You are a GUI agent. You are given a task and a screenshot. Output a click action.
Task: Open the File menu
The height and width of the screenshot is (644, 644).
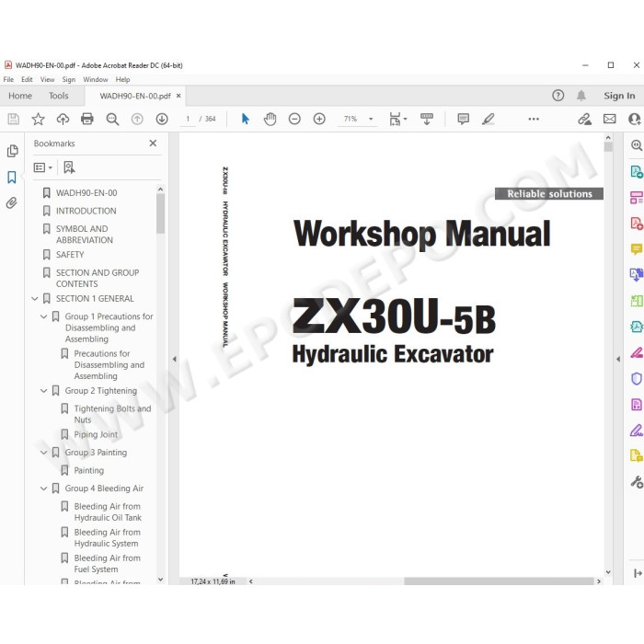click(8, 80)
